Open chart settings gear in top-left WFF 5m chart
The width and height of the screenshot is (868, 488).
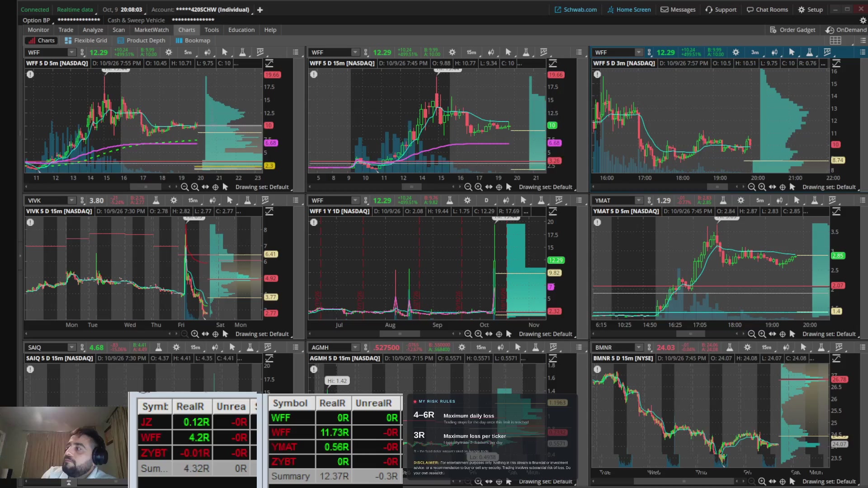pos(169,52)
